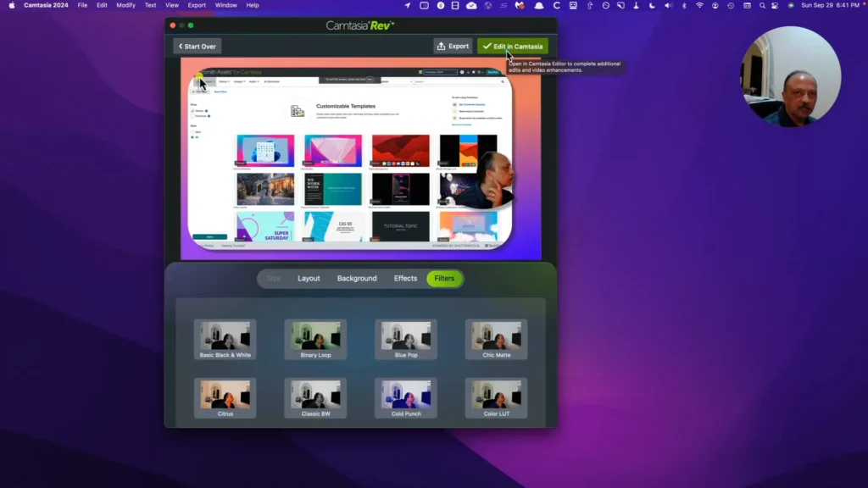Open the volume menu bar icon
Screen dimensions: 868x488
point(668,6)
